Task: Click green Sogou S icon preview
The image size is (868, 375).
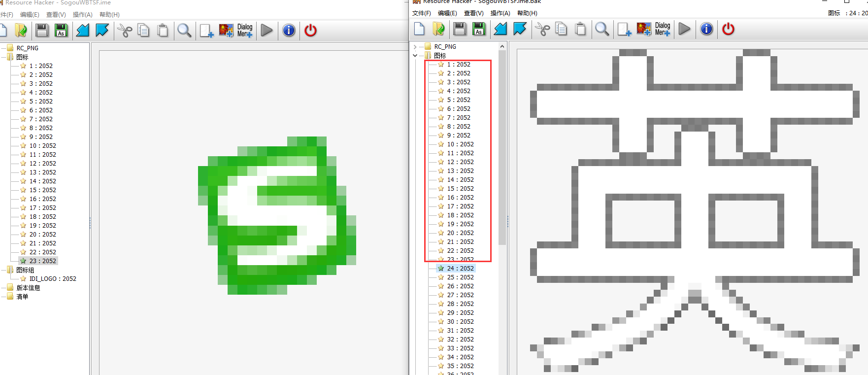Action: [x=277, y=215]
